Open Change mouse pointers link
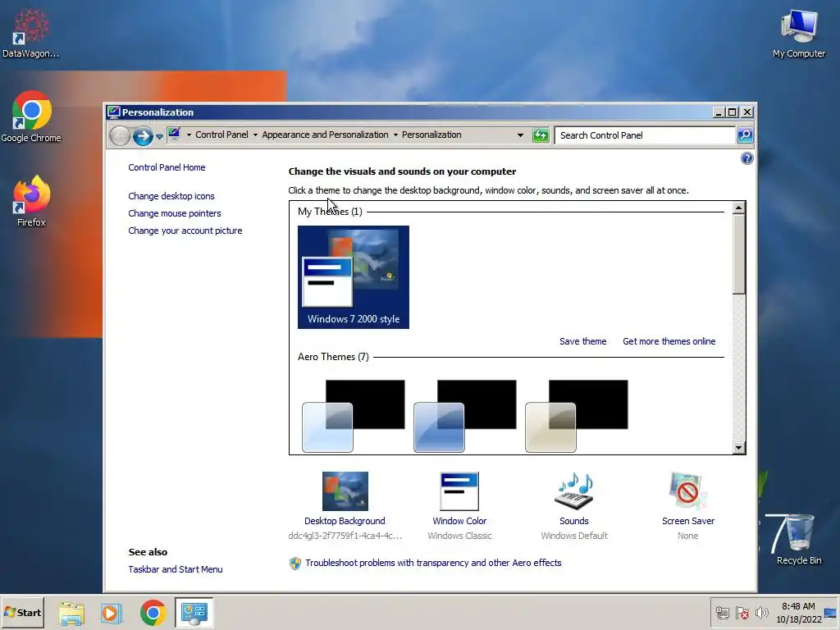The width and height of the screenshot is (840, 630). (x=175, y=213)
